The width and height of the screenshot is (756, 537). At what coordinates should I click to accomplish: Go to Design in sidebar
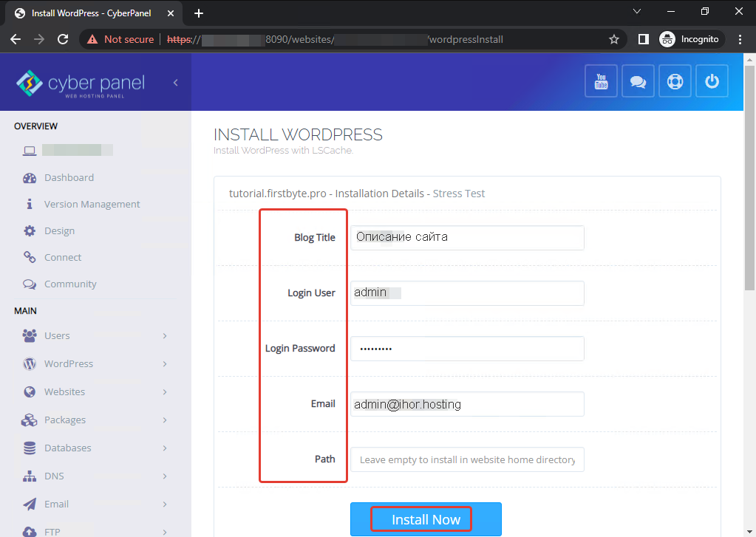pyautogui.click(x=59, y=231)
